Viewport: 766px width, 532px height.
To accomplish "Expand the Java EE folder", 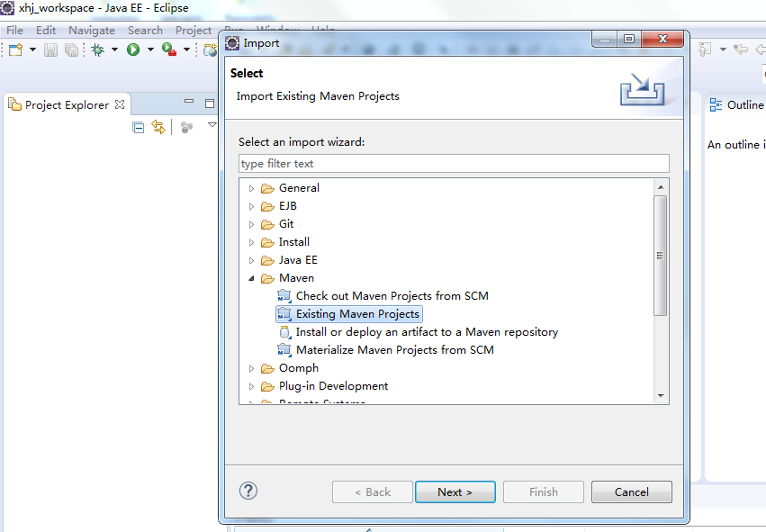I will pyautogui.click(x=252, y=260).
